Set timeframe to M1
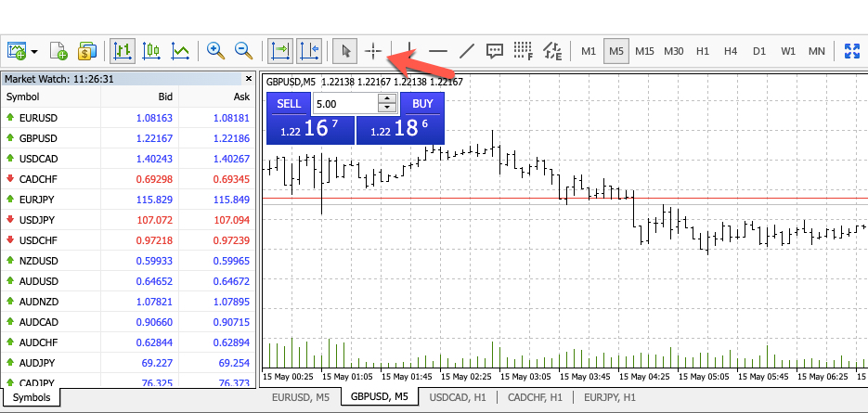The width and height of the screenshot is (868, 413). [x=589, y=51]
